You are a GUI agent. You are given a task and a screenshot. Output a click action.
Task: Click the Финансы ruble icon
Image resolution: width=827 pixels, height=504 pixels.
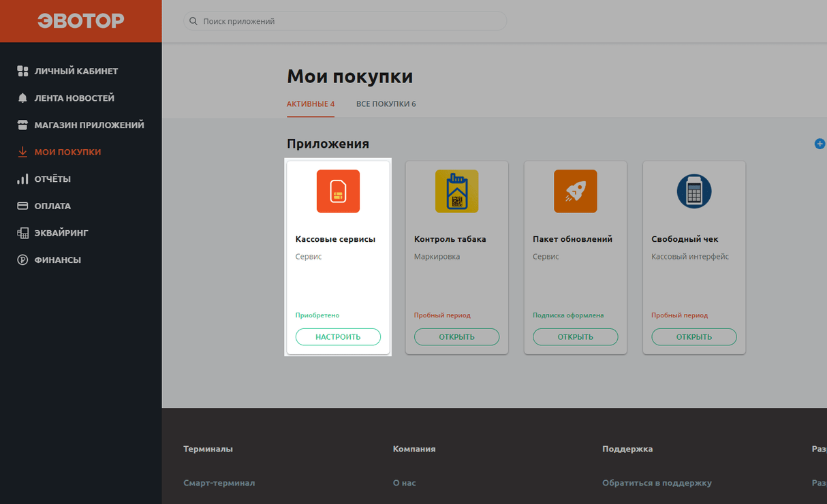pos(22,260)
